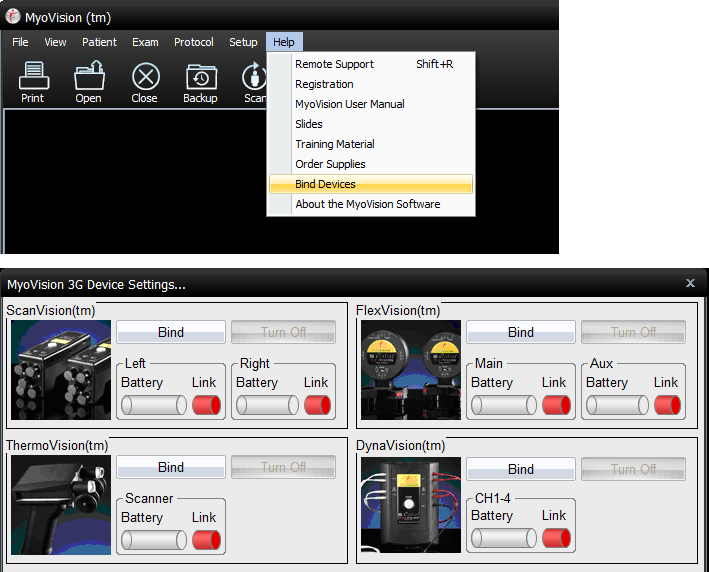Select Registration in the Help menu
Viewport: 709px width, 572px height.
pyautogui.click(x=371, y=84)
